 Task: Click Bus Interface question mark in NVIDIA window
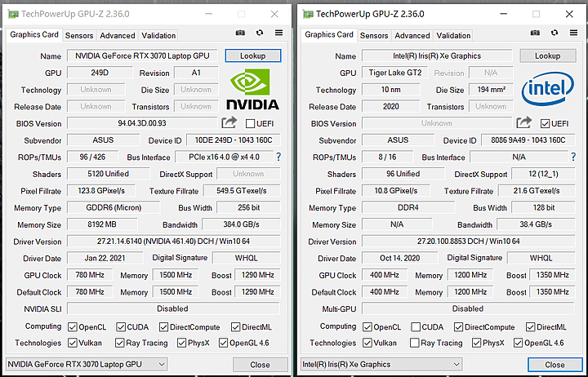pyautogui.click(x=278, y=157)
